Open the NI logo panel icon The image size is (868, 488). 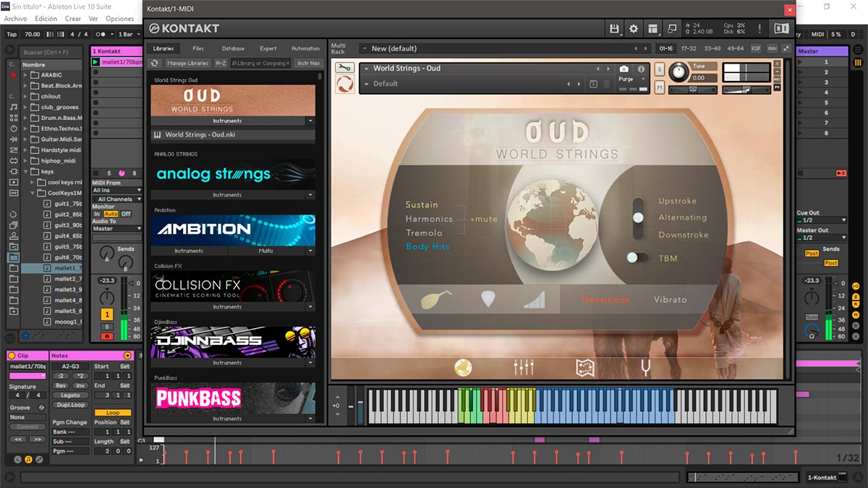pyautogui.click(x=781, y=29)
